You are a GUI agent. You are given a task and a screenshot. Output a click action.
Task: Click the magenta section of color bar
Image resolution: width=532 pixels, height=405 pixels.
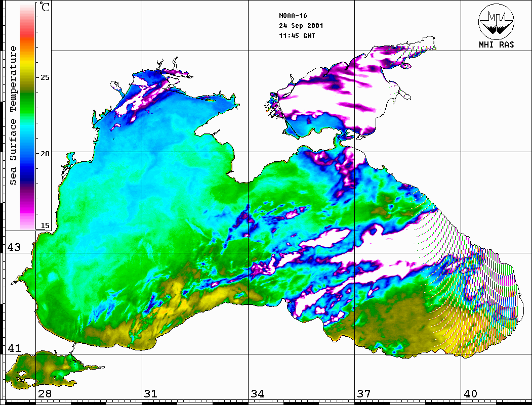(27, 207)
